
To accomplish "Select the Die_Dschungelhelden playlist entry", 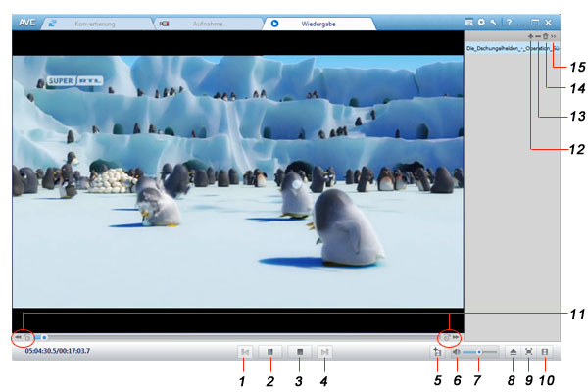I will pyautogui.click(x=513, y=48).
